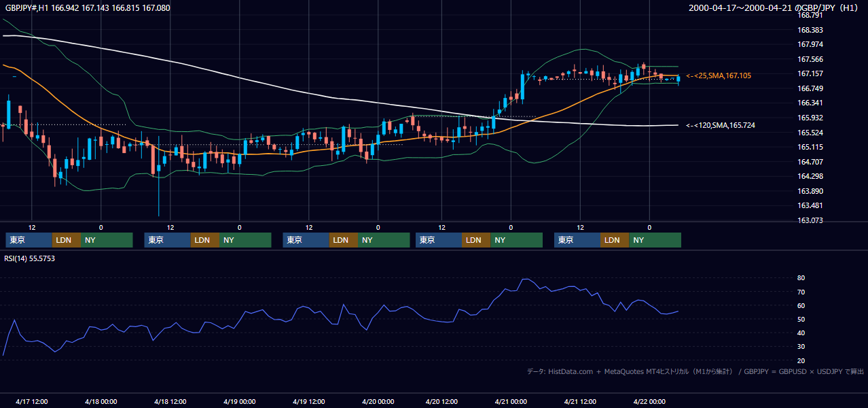Screen dimensions: 868x408
Task: Click price axis value 163.481
Action: pyautogui.click(x=810, y=205)
